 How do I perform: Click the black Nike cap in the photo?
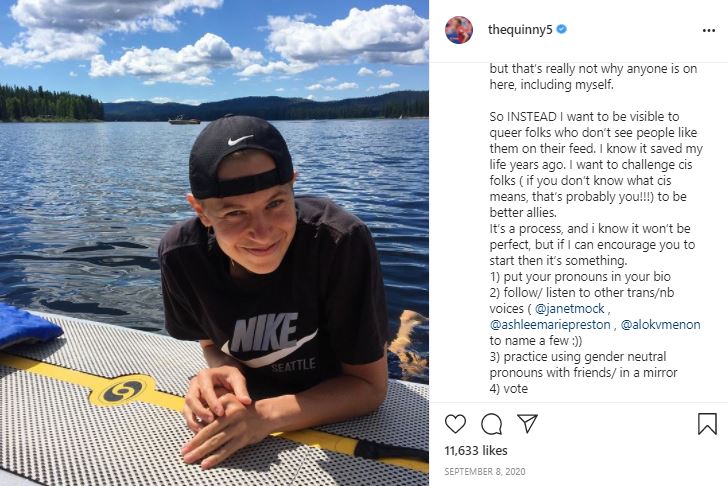[x=238, y=152]
